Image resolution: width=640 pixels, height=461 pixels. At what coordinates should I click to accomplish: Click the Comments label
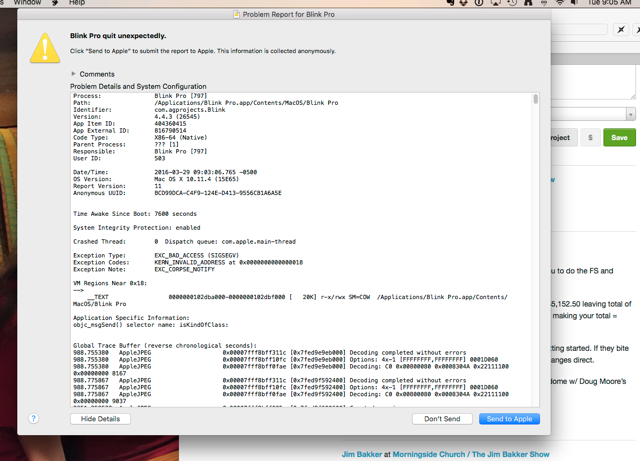pyautogui.click(x=97, y=74)
